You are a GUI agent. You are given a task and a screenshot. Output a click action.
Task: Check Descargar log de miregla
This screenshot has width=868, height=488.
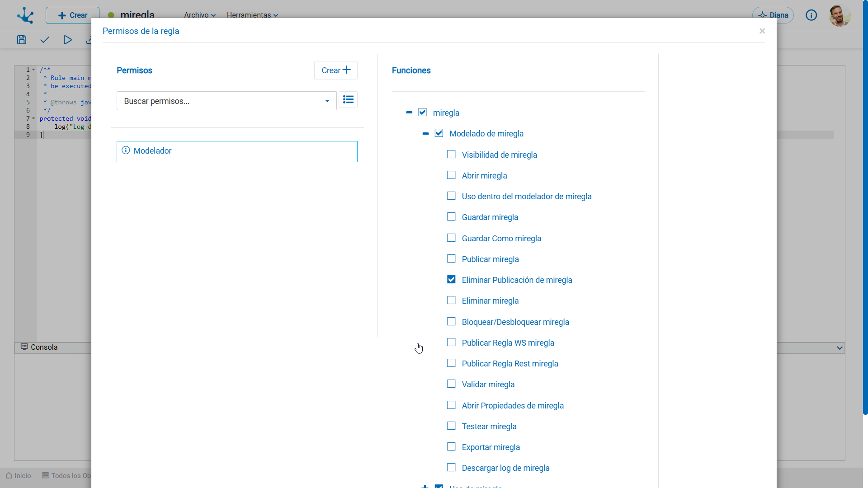pyautogui.click(x=451, y=467)
